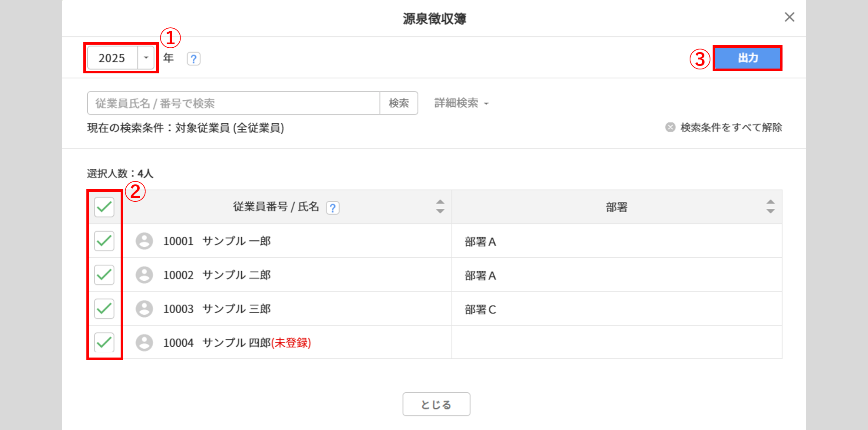Click the とじる button
Image resolution: width=868 pixels, height=430 pixels.
[x=436, y=404]
